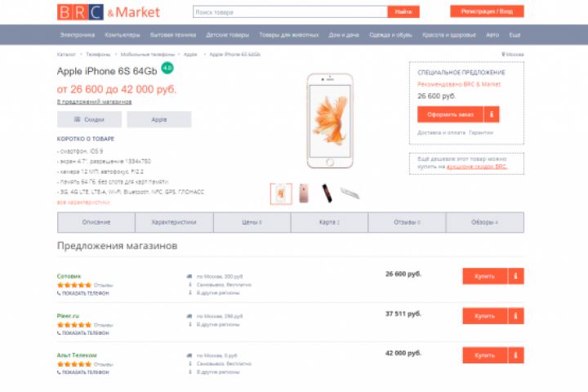588x392 pixels.
Task: Click info icon beside Оформить заказ button
Action: [492, 114]
